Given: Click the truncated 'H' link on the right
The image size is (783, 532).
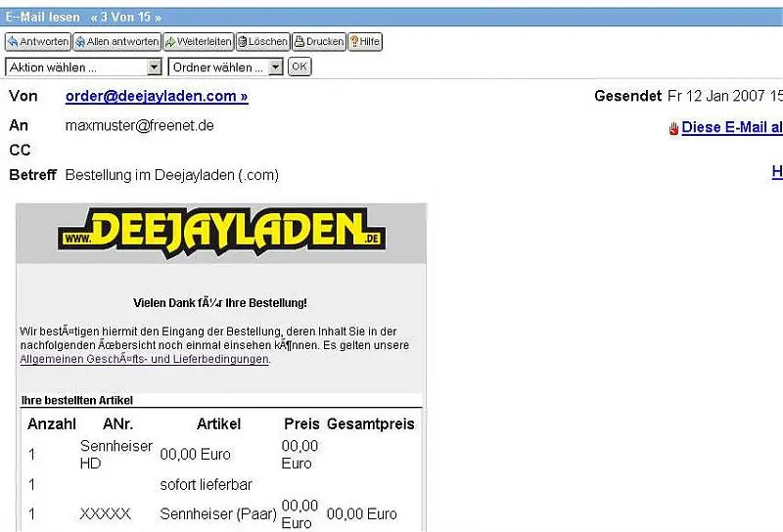Looking at the screenshot, I should coord(777,172).
